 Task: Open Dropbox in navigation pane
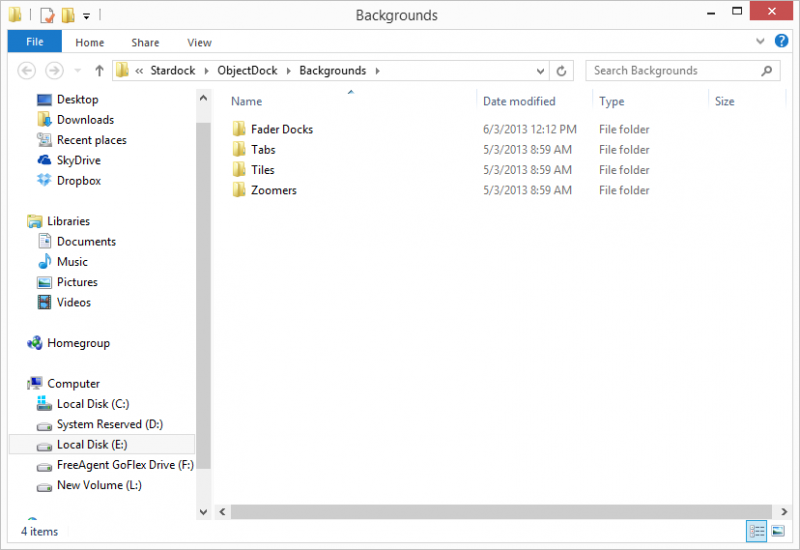(79, 181)
